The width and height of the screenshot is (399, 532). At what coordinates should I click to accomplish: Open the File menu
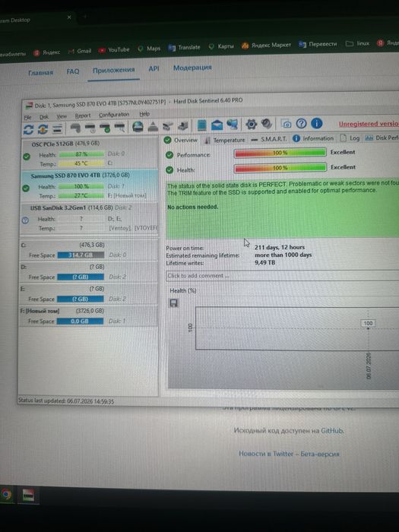tap(27, 117)
